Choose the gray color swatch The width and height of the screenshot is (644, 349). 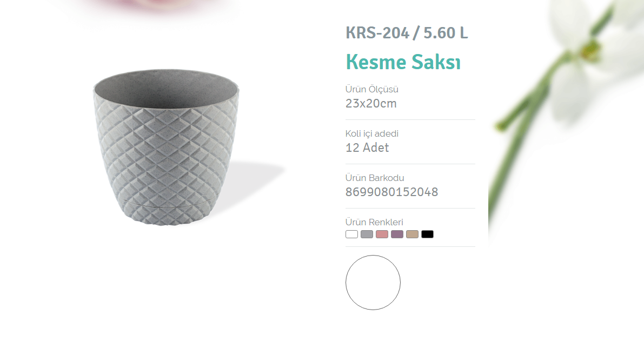point(367,234)
